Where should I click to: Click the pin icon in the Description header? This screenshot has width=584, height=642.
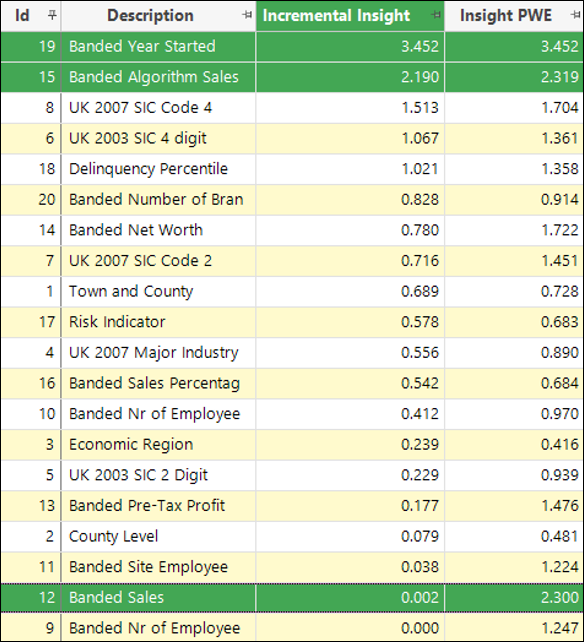[247, 15]
